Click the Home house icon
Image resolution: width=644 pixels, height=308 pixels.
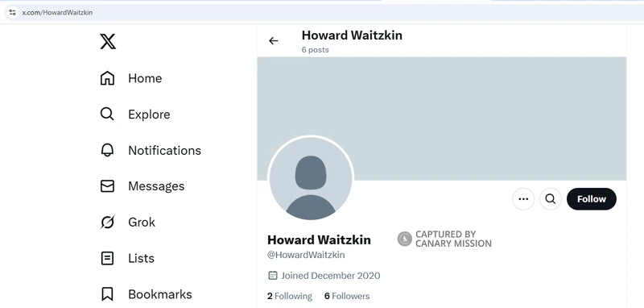click(107, 78)
